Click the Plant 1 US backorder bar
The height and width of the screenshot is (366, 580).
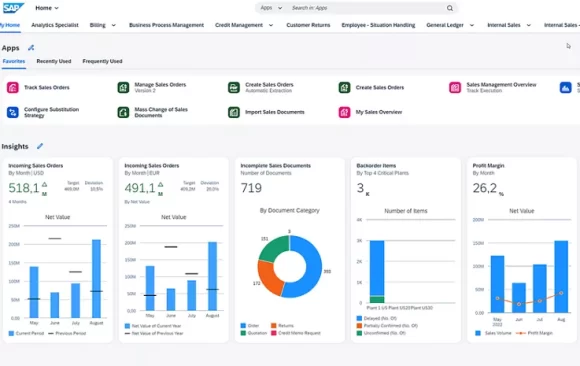coord(377,272)
